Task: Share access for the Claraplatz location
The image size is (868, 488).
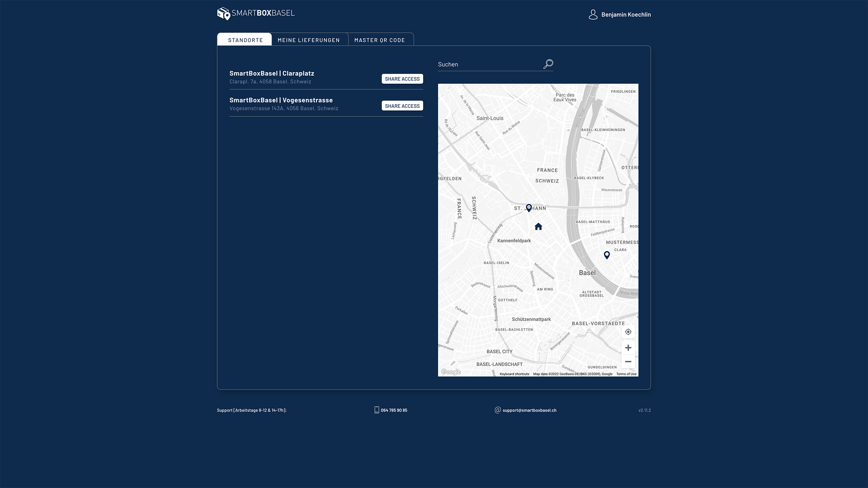Action: 402,79
